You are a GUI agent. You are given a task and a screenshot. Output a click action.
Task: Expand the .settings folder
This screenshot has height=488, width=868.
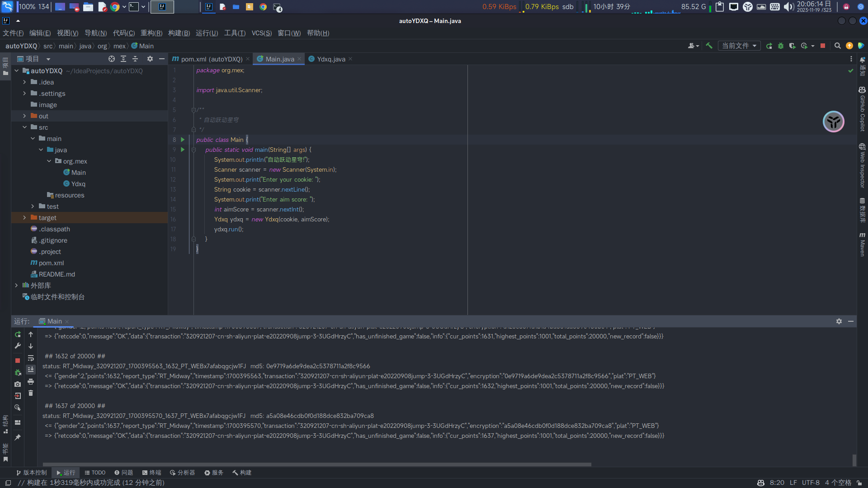[24, 93]
